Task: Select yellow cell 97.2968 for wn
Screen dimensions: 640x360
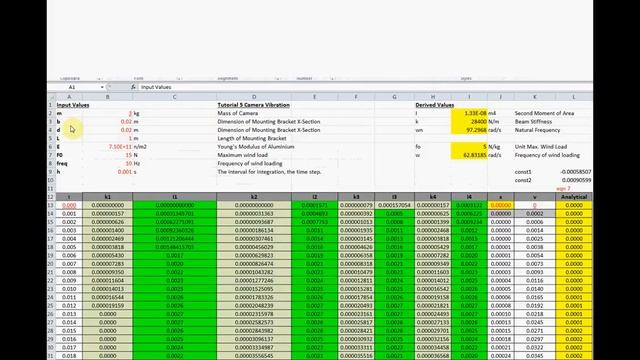Action: [469, 130]
